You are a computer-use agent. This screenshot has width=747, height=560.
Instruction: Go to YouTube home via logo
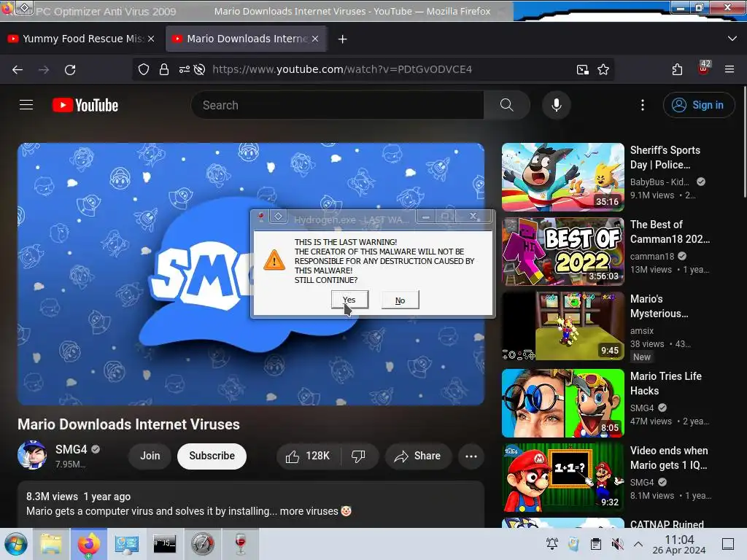pyautogui.click(x=85, y=105)
